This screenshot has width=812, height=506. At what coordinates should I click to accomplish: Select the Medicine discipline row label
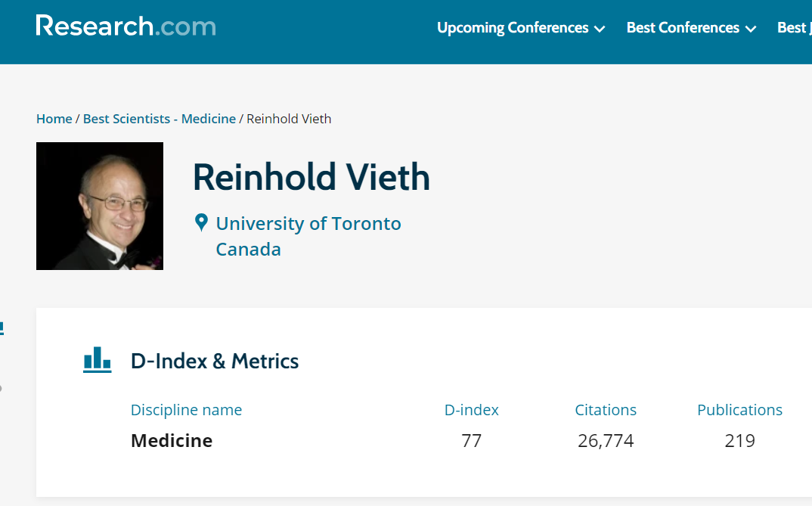point(172,441)
